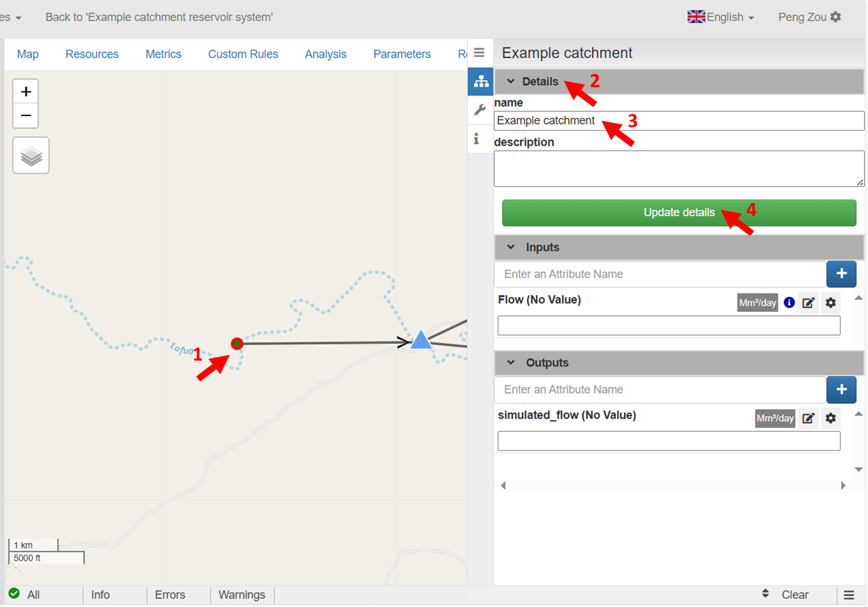Open the English language dropdown
Viewport: 868px width, 607px height.
point(721,17)
